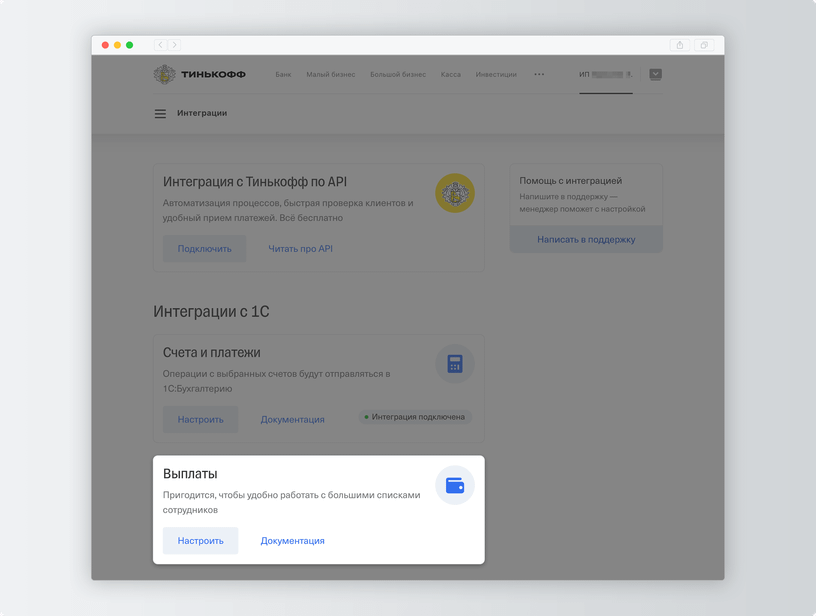The width and height of the screenshot is (816, 616).
Task: Click the Интеграции page title
Action: point(202,113)
